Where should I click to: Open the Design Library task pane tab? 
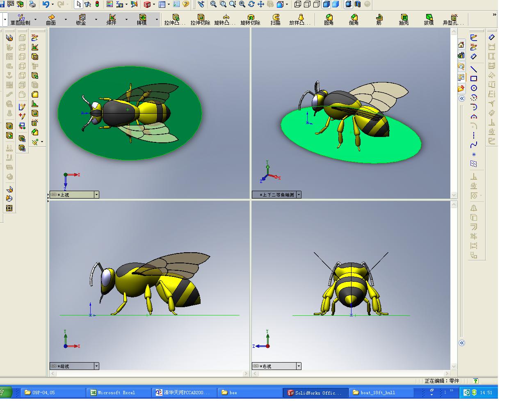[461, 55]
